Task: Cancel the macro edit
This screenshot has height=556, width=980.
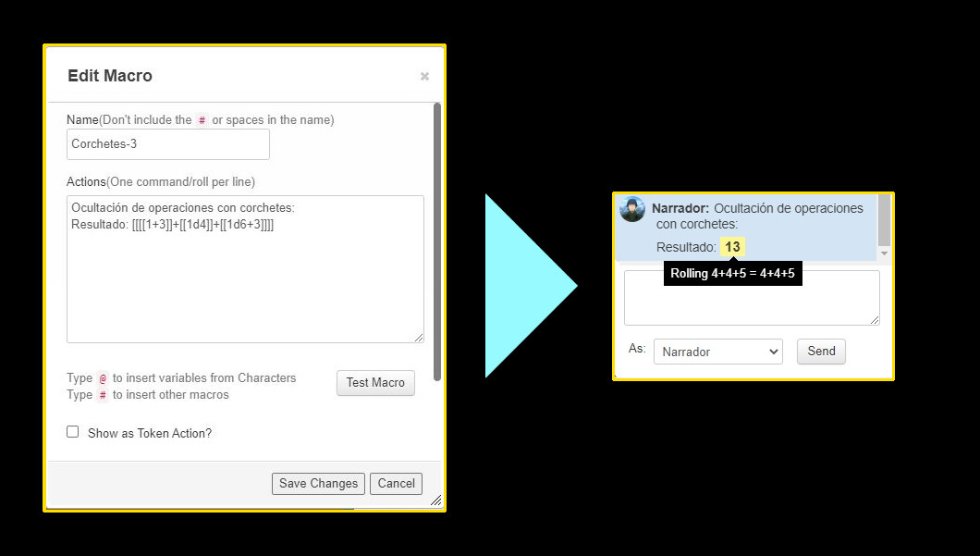Action: (397, 484)
